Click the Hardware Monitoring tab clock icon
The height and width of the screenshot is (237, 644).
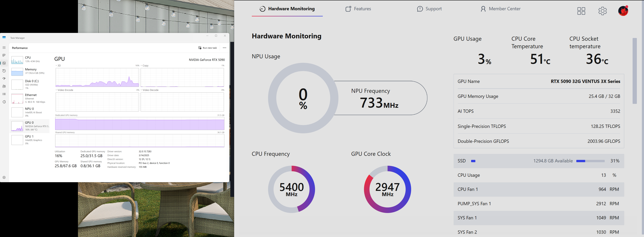tap(262, 9)
